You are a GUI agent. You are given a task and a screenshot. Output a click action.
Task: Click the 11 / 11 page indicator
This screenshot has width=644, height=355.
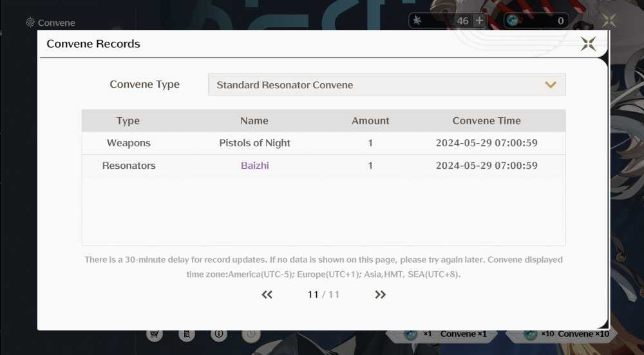pos(323,294)
